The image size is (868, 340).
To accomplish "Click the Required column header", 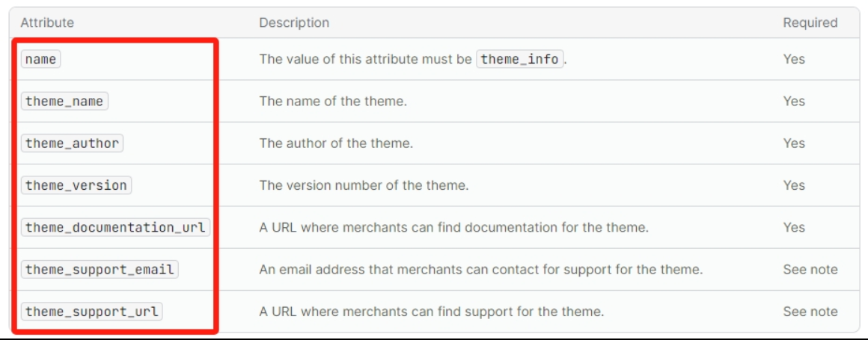I will pos(810,22).
